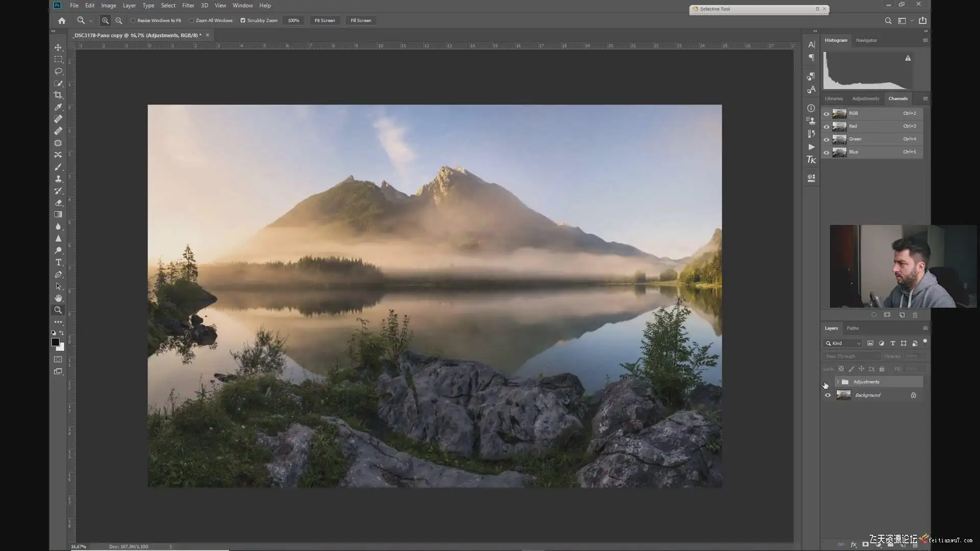Select the Hand tool
980x551 pixels.
[58, 298]
